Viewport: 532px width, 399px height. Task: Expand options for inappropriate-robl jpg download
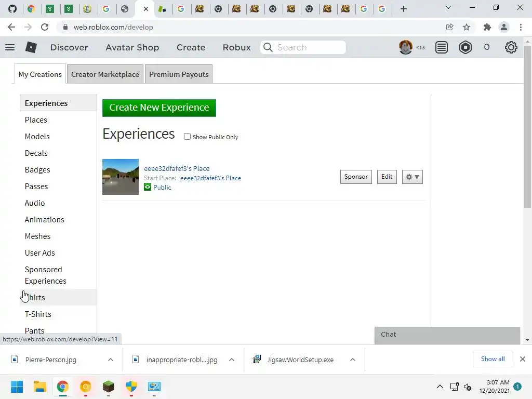click(232, 360)
